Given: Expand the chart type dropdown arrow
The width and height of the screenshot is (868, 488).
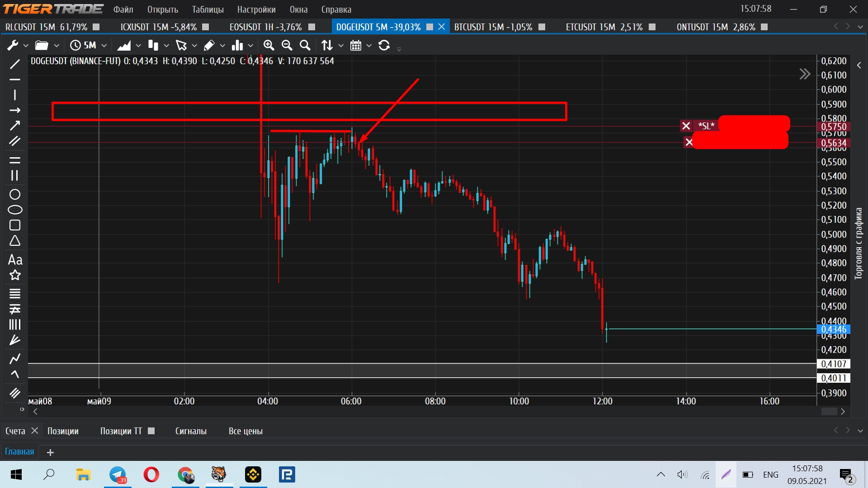Looking at the screenshot, I should (138, 45).
